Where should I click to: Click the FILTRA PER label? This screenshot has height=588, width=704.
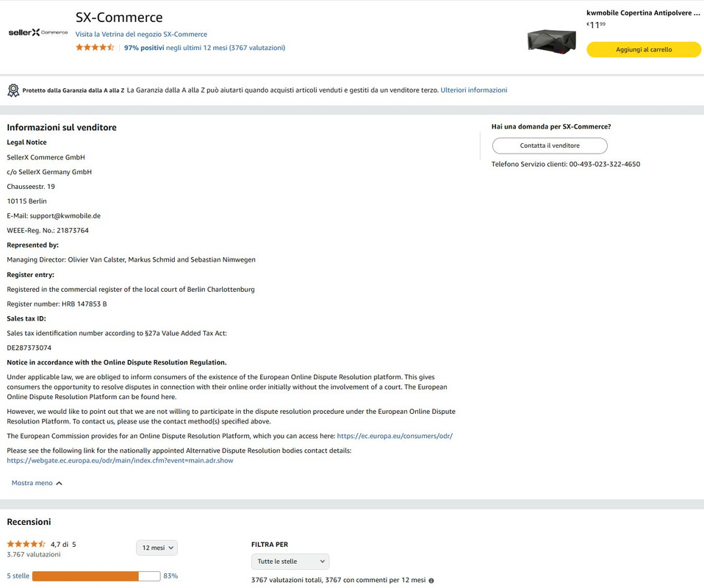point(270,545)
